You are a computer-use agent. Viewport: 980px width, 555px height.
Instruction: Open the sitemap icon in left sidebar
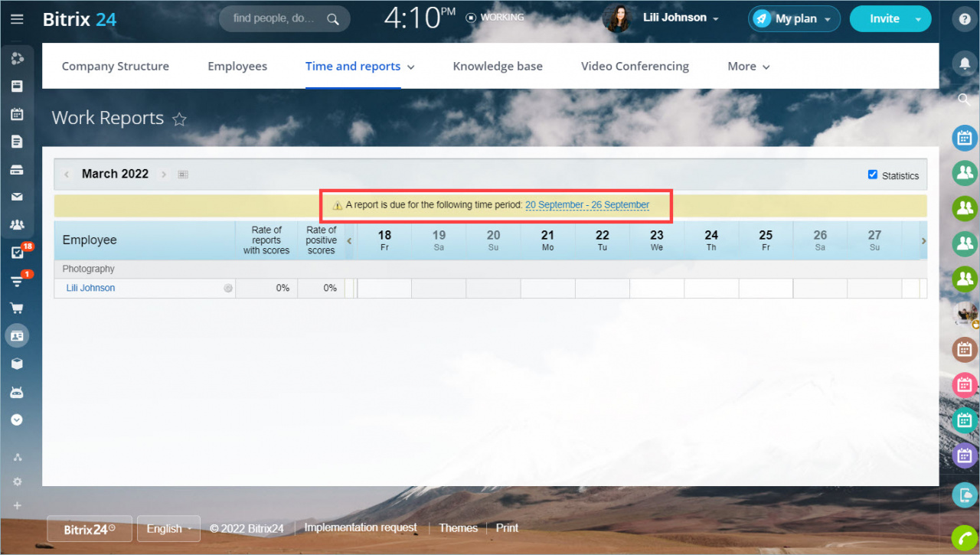click(17, 457)
